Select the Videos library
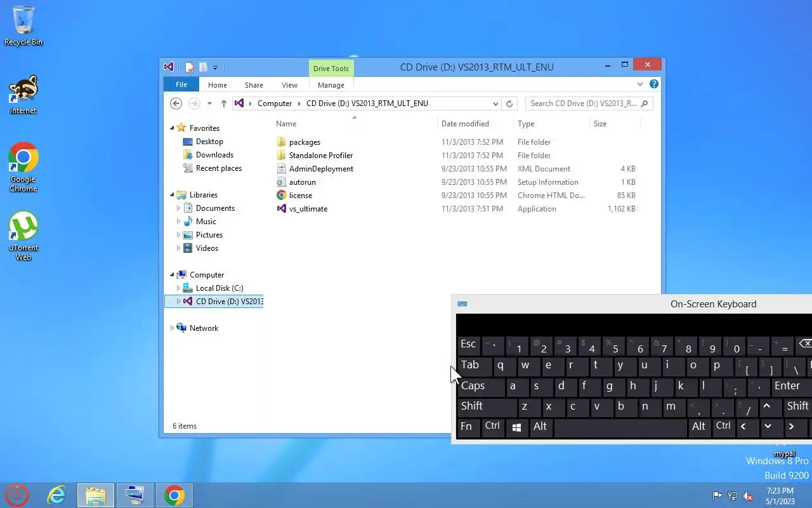812x508 pixels. 207,248
